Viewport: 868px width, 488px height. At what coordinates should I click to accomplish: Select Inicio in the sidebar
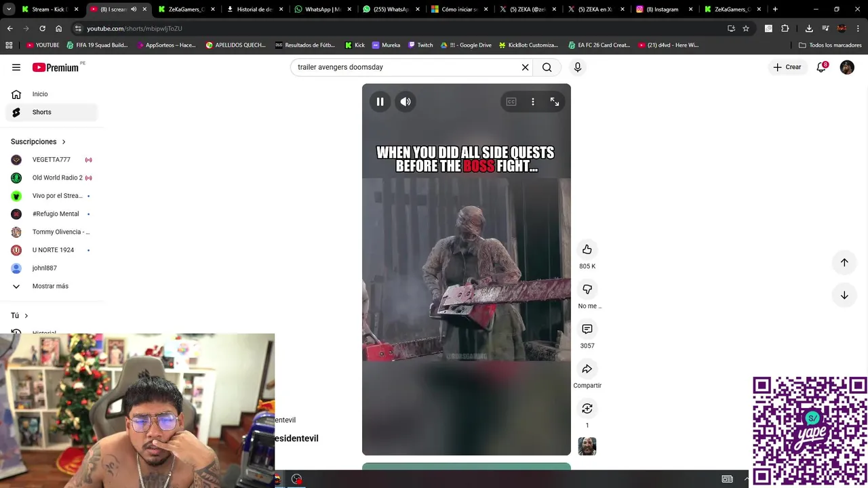[x=52, y=94]
